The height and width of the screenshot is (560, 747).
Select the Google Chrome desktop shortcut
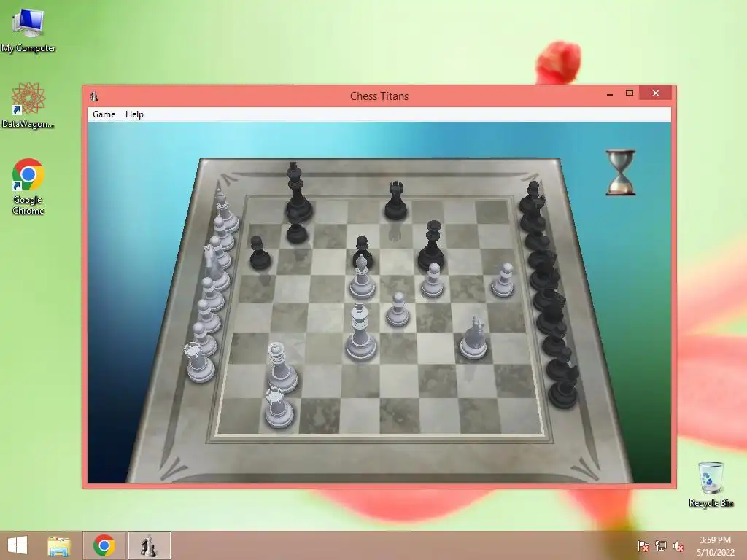[x=28, y=187]
